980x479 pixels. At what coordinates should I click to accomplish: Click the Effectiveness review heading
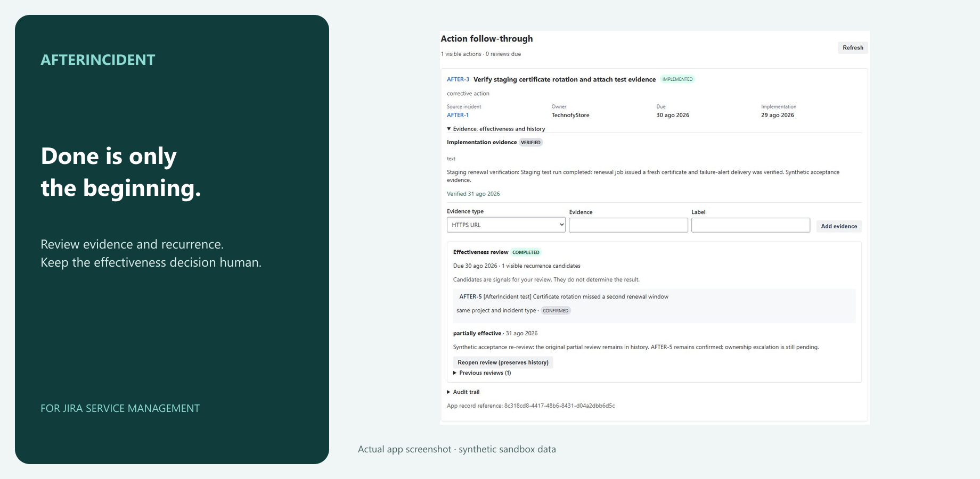481,252
